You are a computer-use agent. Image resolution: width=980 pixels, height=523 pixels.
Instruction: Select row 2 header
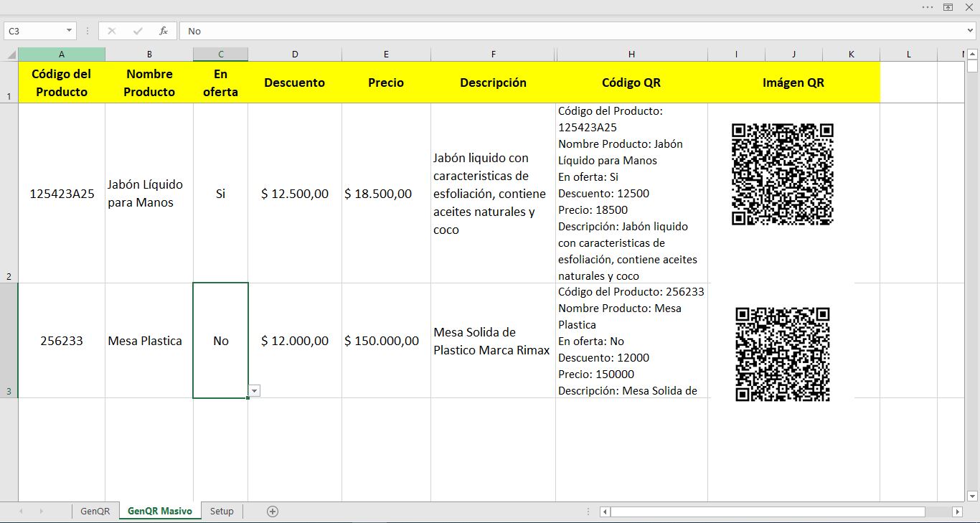(9, 193)
